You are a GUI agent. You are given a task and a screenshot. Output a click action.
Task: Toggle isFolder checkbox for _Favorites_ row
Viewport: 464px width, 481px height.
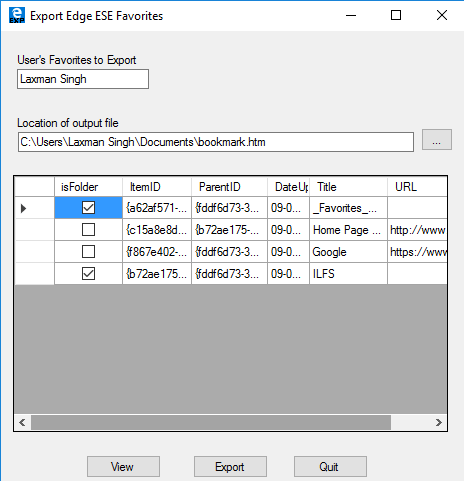pyautogui.click(x=88, y=208)
